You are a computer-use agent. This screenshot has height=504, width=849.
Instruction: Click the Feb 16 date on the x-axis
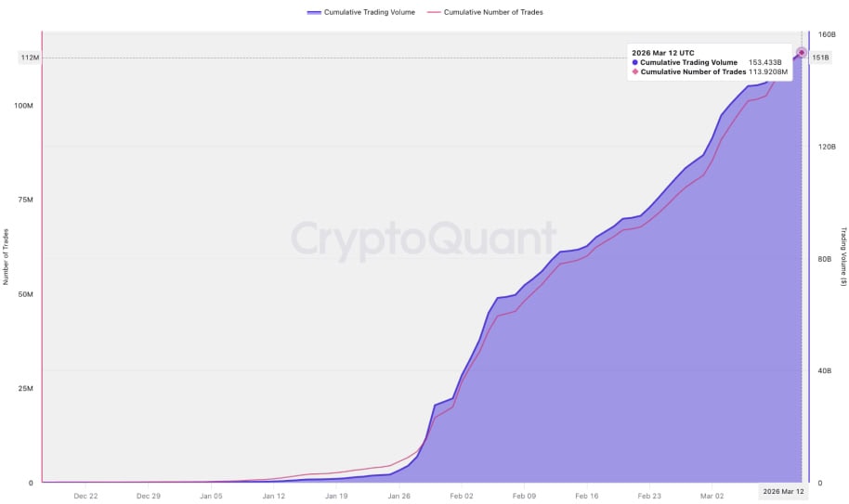point(586,496)
